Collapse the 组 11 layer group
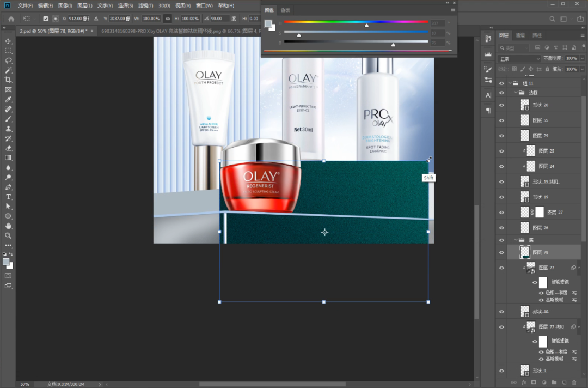588x388 pixels. (510, 83)
